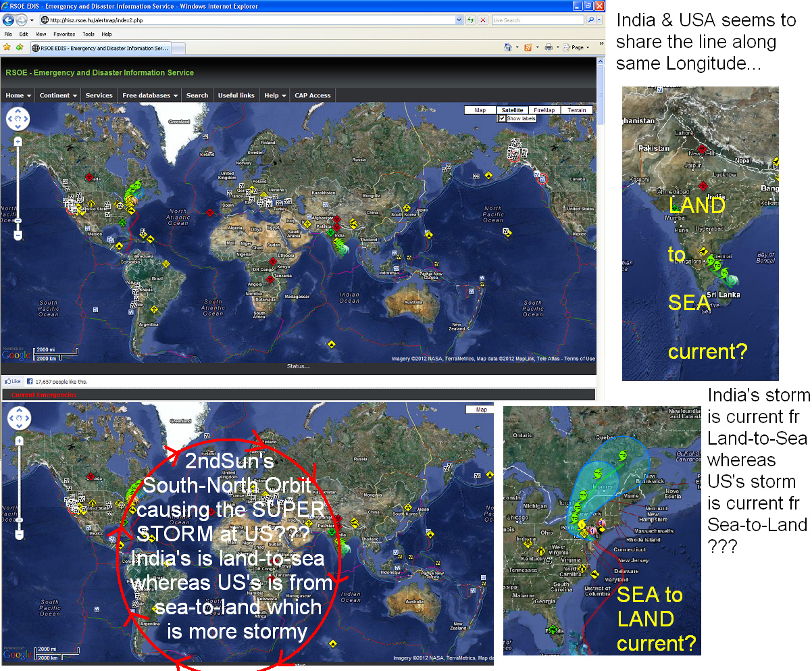This screenshot has width=812, height=671.
Task: Click the Live Search input box
Action: (x=538, y=20)
